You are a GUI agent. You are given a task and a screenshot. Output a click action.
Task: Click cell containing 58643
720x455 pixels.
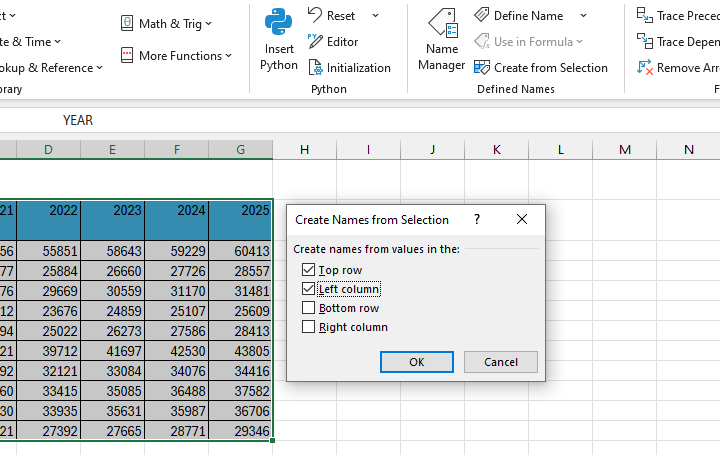tap(112, 251)
